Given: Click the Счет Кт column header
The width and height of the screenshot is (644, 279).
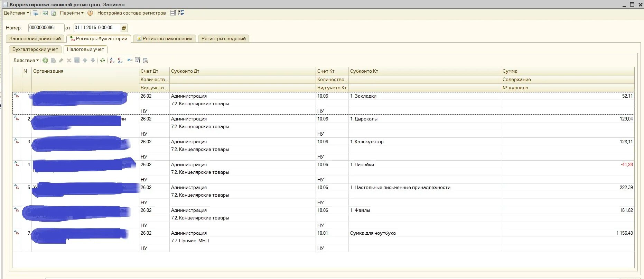Looking at the screenshot, I should pos(332,71).
